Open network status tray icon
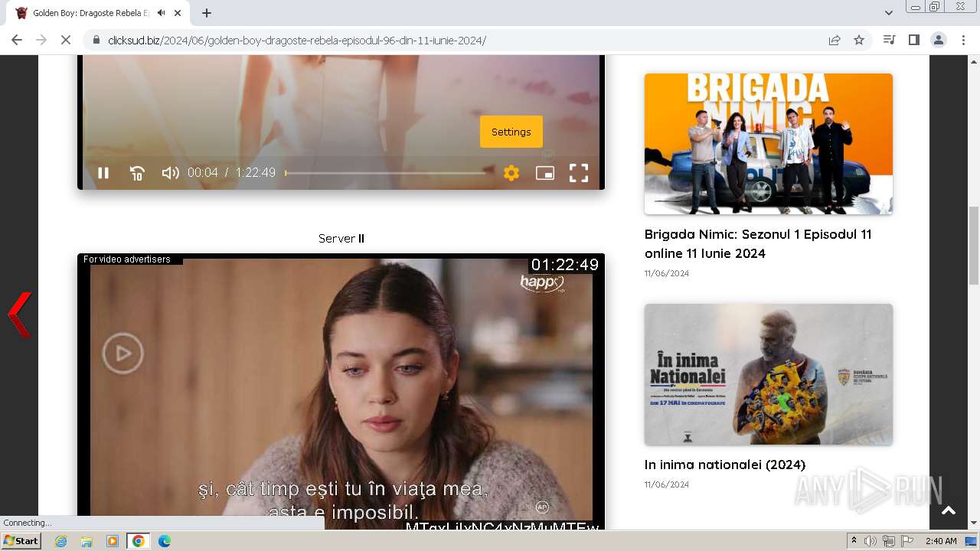 pyautogui.click(x=889, y=541)
